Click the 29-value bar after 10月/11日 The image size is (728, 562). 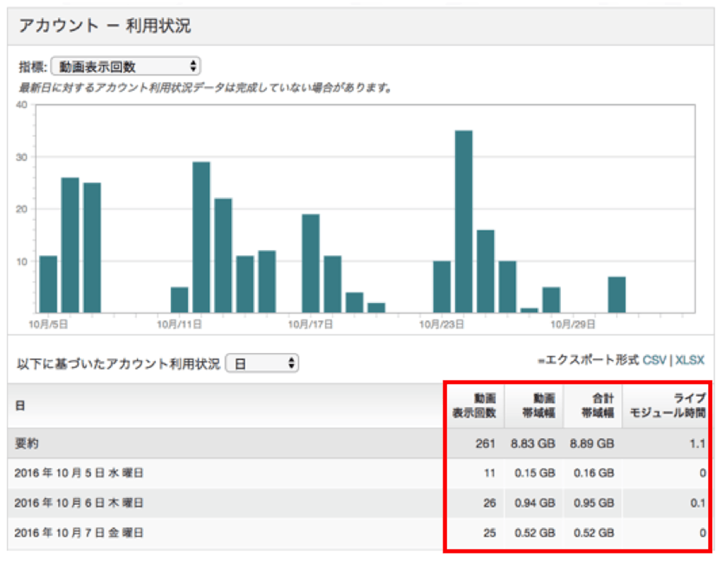point(201,237)
